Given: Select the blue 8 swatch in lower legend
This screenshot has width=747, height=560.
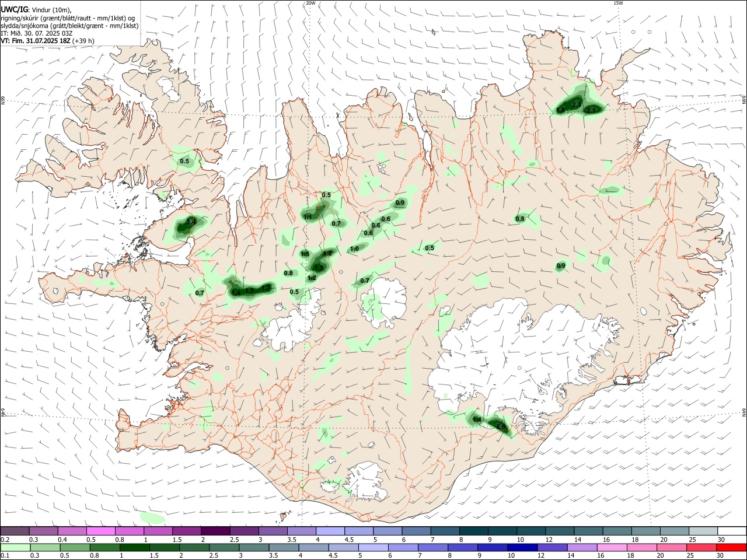Looking at the screenshot, I should (x=462, y=548).
